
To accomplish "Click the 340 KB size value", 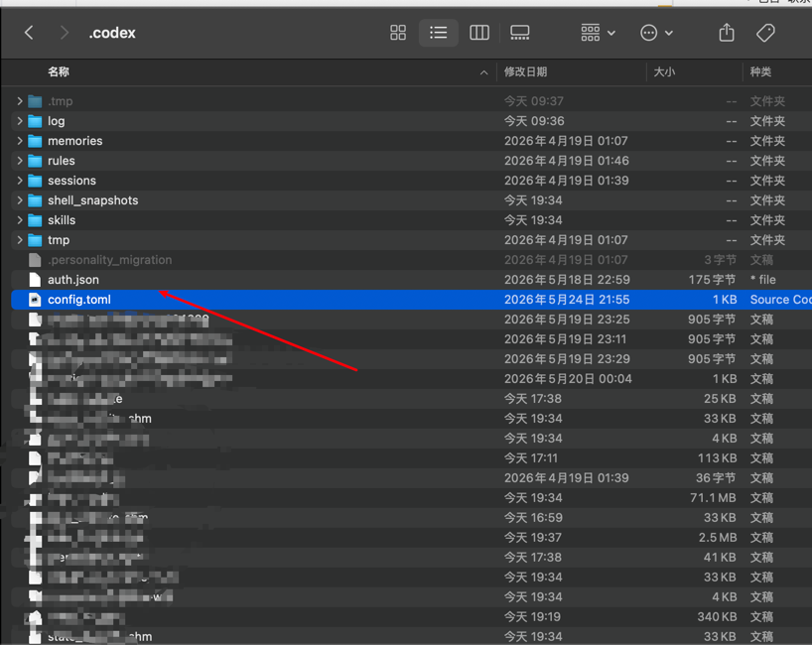I will [717, 617].
